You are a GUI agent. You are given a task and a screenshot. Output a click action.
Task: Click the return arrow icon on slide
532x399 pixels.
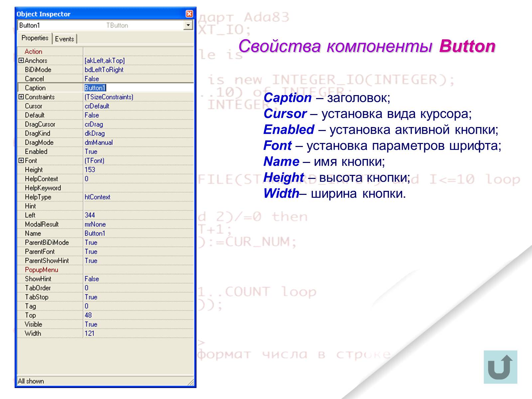pyautogui.click(x=500, y=367)
